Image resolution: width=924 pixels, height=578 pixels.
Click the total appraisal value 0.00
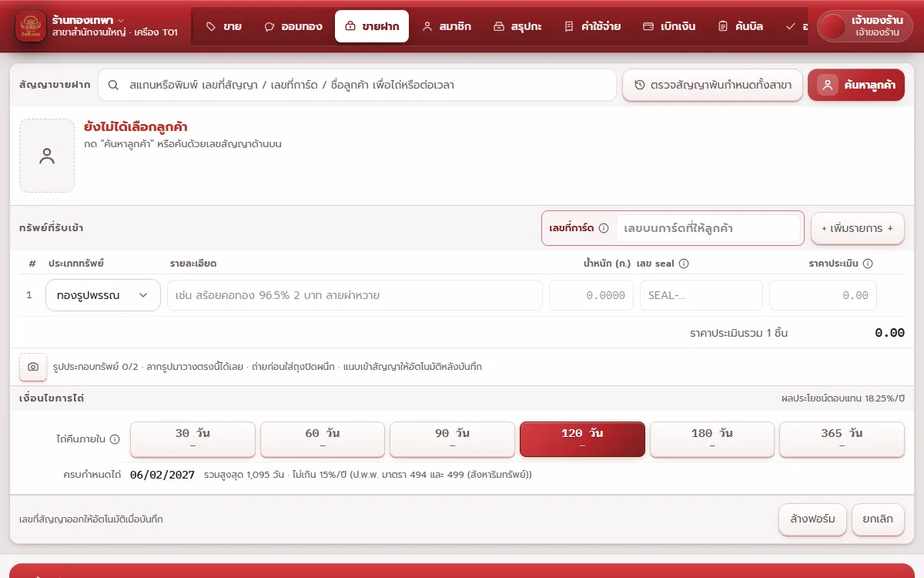click(889, 333)
